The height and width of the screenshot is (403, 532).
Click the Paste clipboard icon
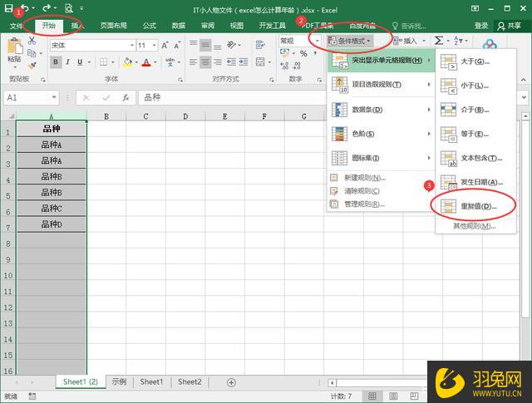14,46
